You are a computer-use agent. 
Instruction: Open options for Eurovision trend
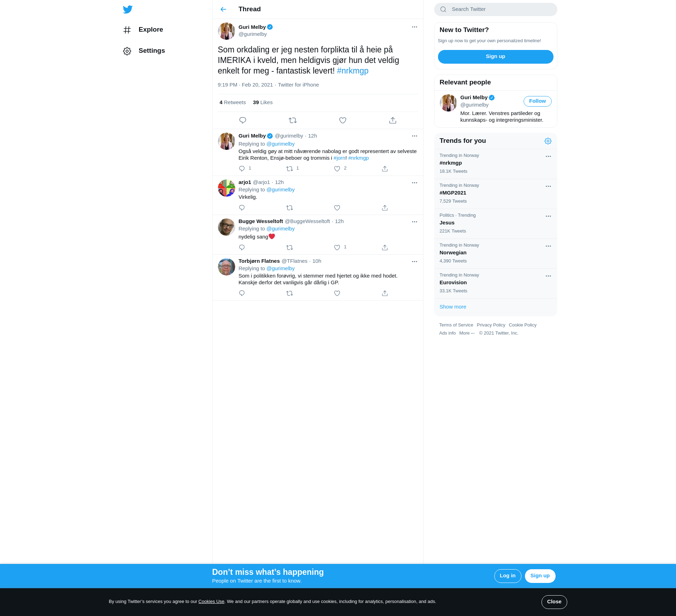tap(548, 276)
